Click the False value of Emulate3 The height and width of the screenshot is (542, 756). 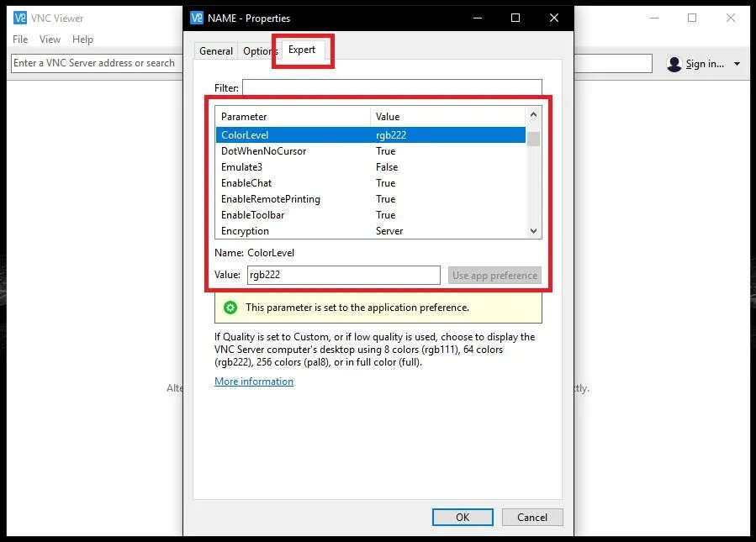pyautogui.click(x=387, y=166)
